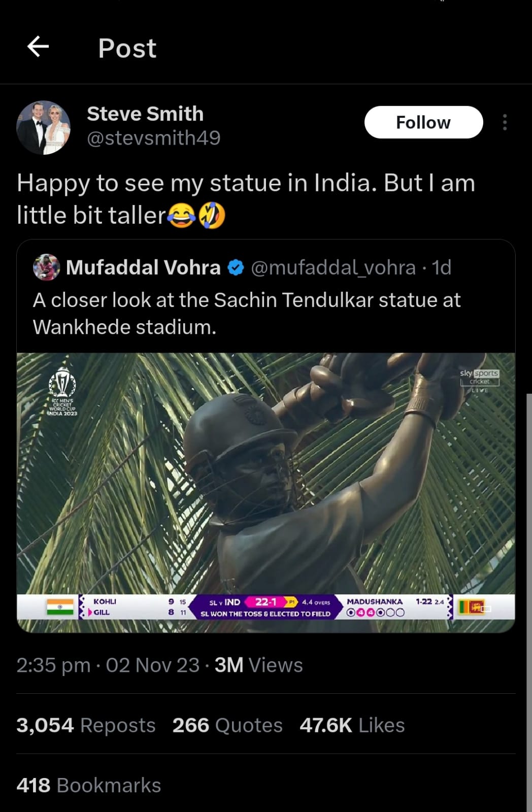
Task: Open Mufaddal Vohra's small avatar
Action: point(46,267)
